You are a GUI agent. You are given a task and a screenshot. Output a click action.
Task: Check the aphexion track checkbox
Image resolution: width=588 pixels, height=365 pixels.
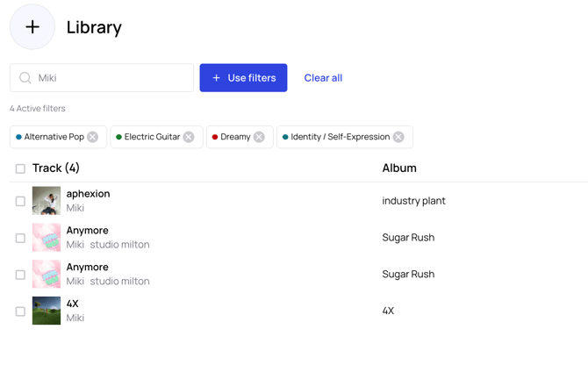tap(20, 201)
